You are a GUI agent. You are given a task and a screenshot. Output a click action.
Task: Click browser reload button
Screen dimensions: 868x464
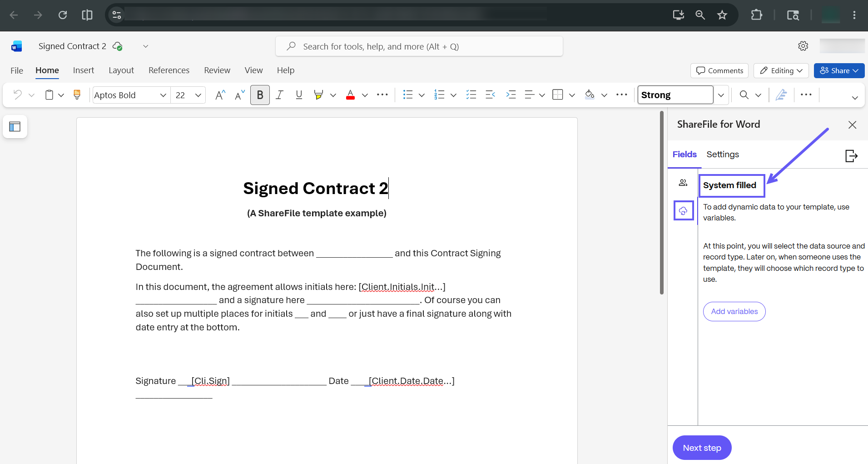[x=63, y=15]
